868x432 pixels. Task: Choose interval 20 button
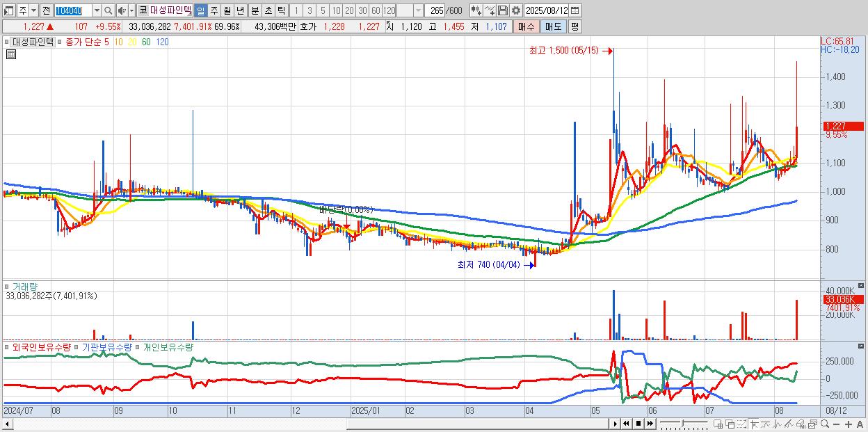[349, 10]
